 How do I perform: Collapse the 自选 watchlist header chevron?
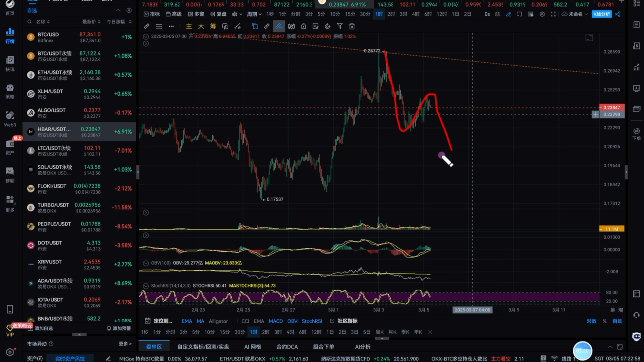pos(118,10)
